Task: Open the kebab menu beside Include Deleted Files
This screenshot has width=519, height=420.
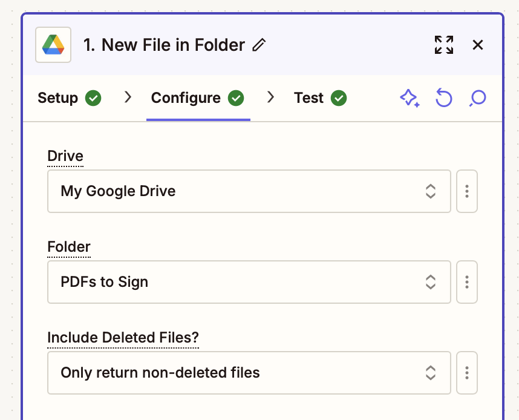Action: [x=466, y=373]
